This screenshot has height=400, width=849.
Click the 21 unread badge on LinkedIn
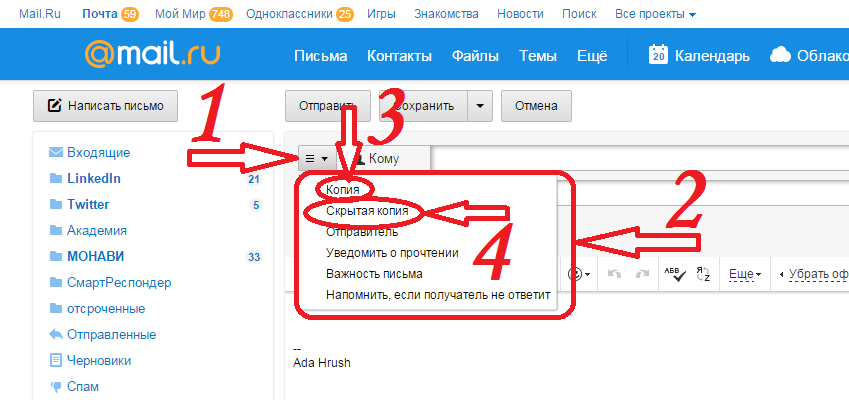click(254, 179)
